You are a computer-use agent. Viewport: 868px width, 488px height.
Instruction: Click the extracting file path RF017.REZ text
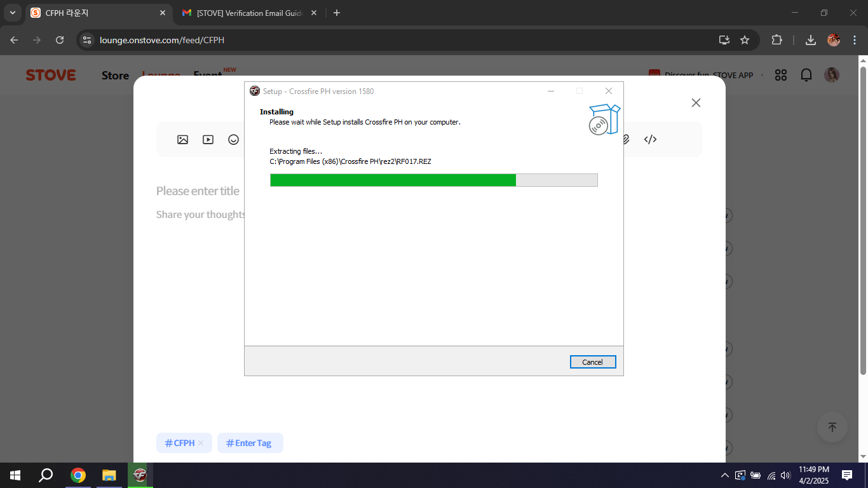(350, 161)
